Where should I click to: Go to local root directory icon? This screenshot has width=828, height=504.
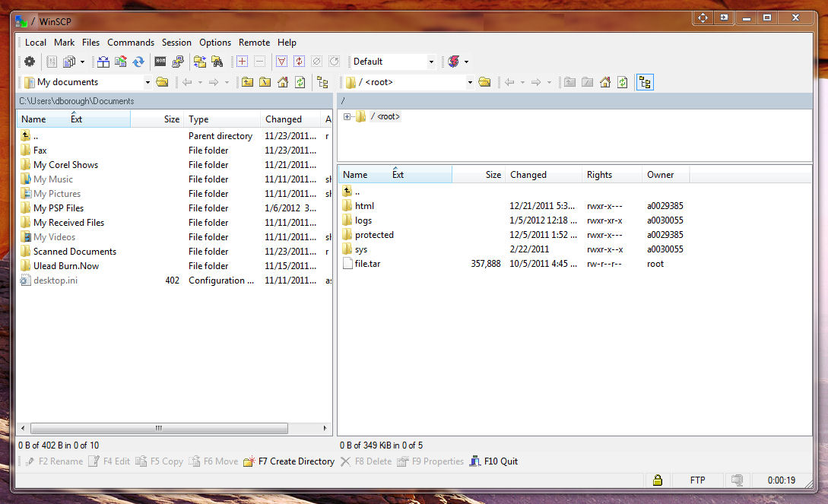265,82
